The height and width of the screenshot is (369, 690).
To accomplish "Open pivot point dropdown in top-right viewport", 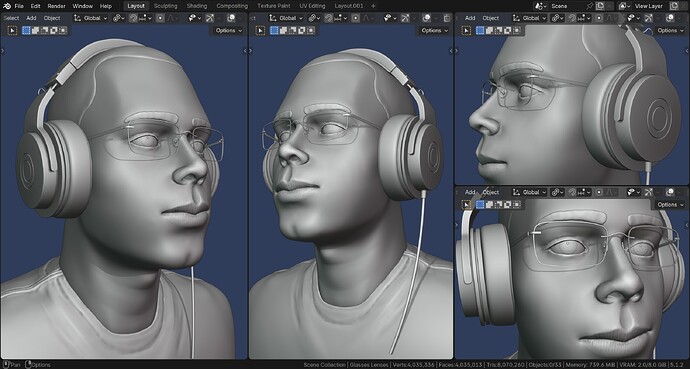I will [558, 18].
